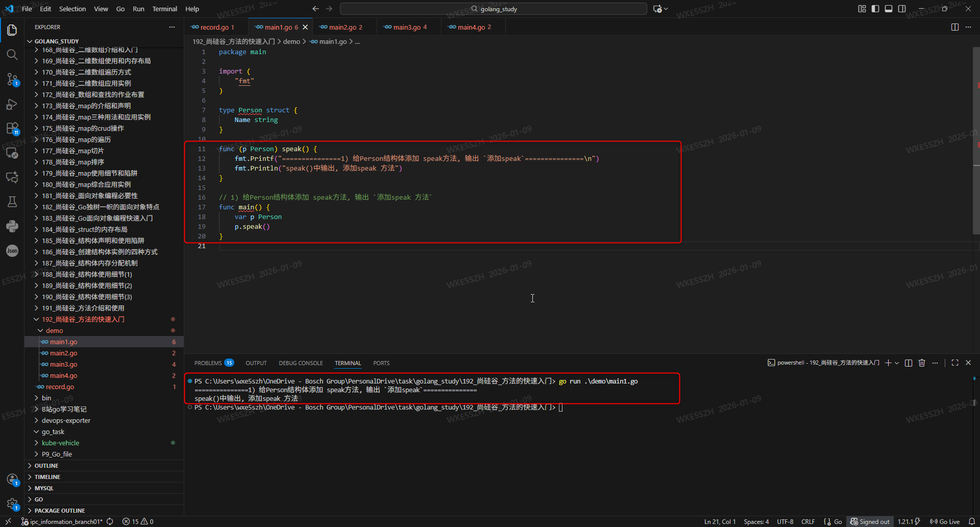Toggle the primary side bar
This screenshot has width=980, height=527.
coord(875,9)
